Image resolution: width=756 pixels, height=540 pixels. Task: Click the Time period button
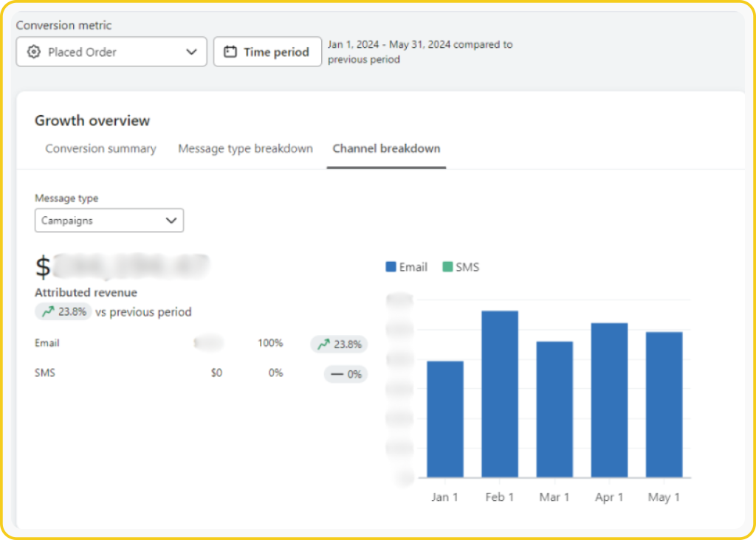tap(267, 52)
